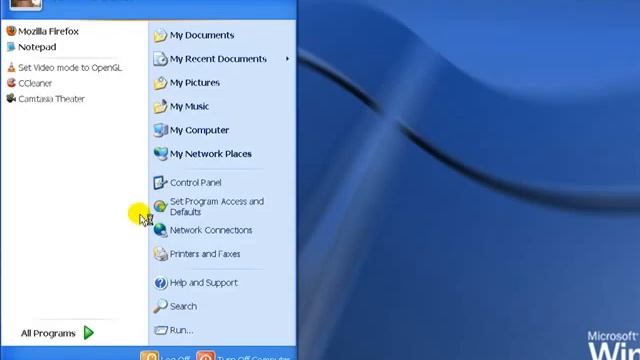Click the My Documents folder icon
The width and height of the screenshot is (640, 360).
point(160,36)
